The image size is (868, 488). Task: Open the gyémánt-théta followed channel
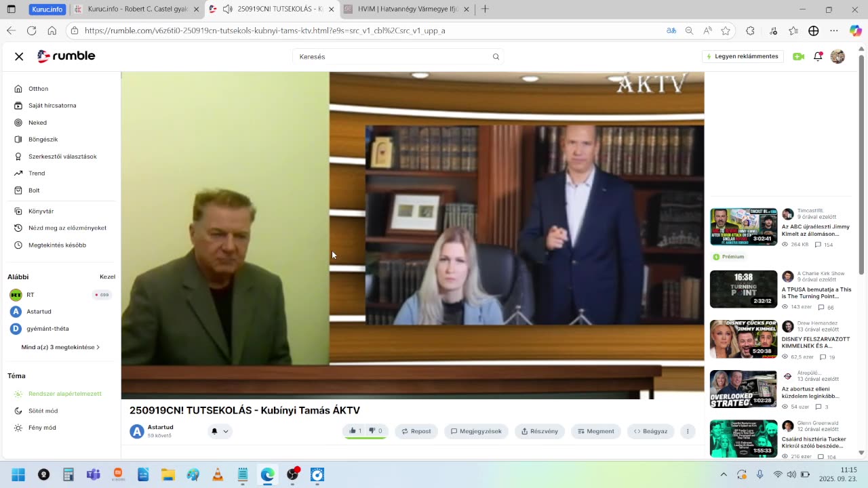coord(47,329)
